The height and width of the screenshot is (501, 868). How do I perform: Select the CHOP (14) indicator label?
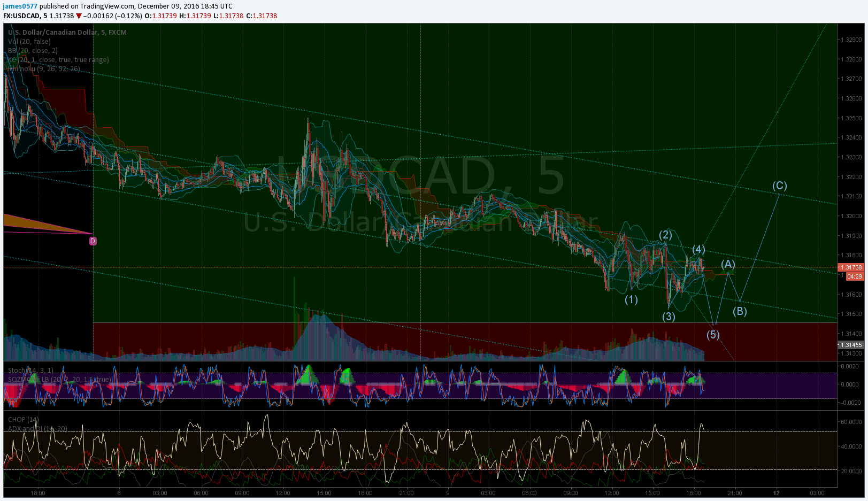pos(24,420)
